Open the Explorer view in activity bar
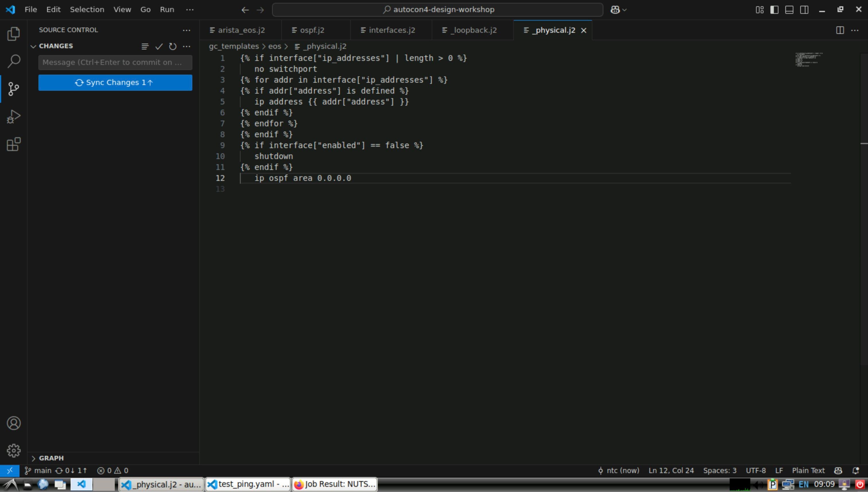Viewport: 868px width, 492px height. (x=13, y=34)
